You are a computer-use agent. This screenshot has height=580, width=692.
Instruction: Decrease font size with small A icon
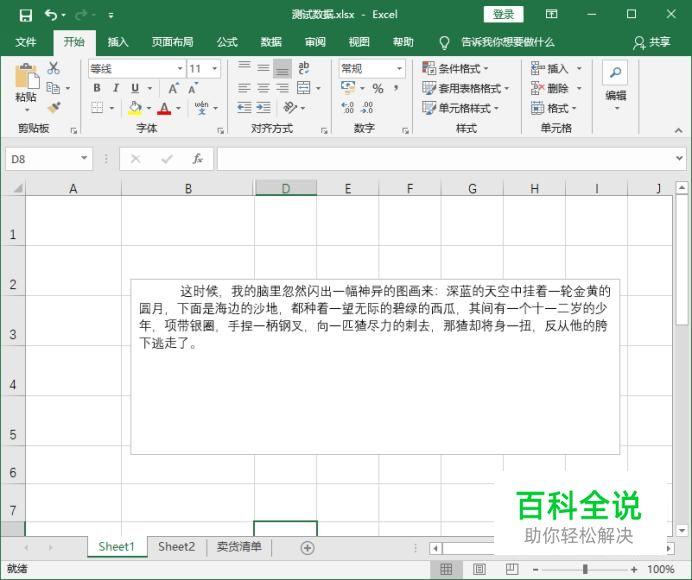pos(193,88)
